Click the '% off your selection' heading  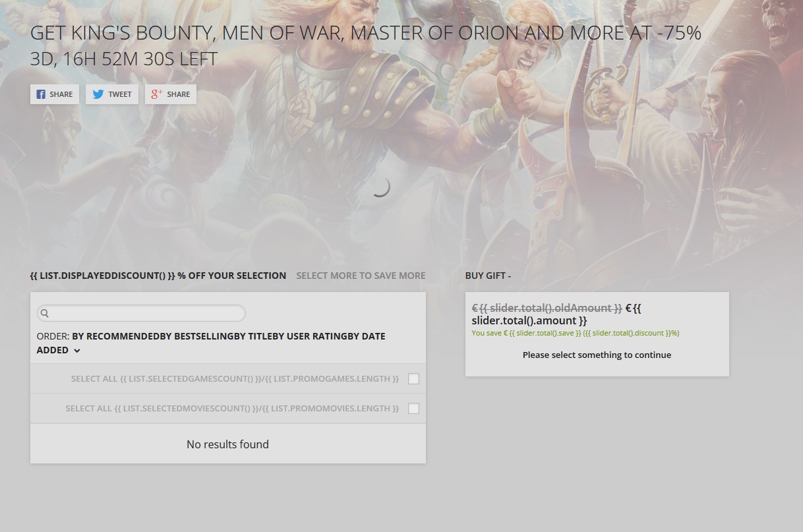point(158,276)
